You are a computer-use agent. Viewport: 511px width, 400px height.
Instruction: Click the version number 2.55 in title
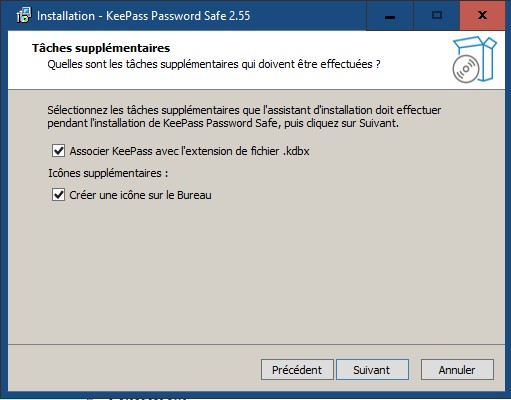(x=239, y=16)
